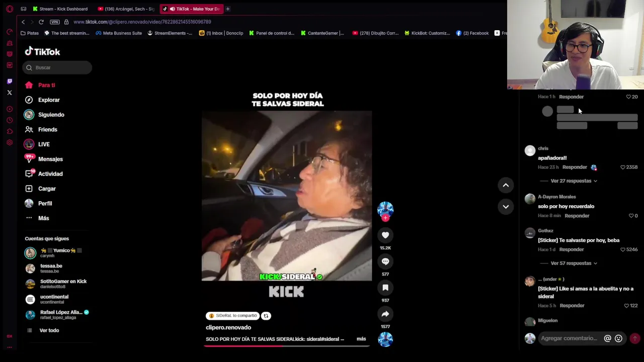This screenshot has height=362, width=644.
Task: Save video with the bookmark icon
Action: [x=385, y=287]
